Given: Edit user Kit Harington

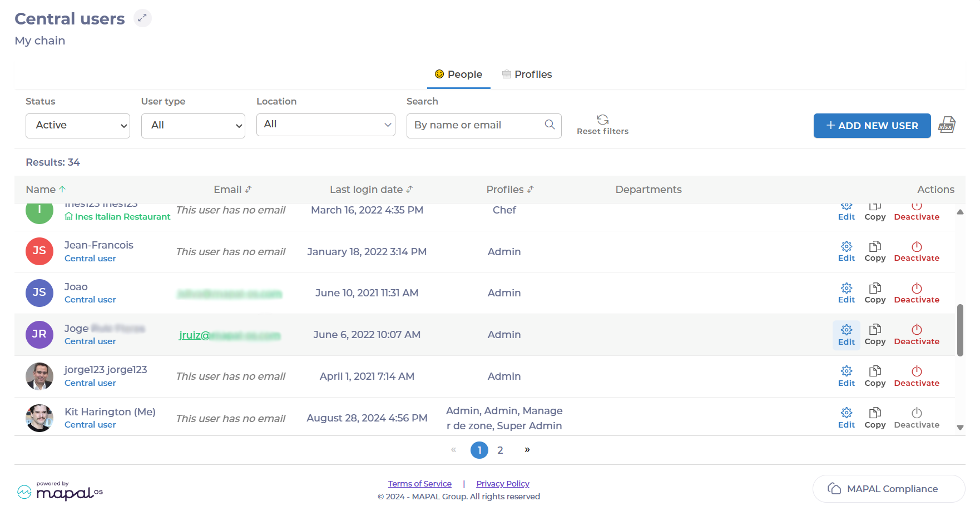Looking at the screenshot, I should (847, 418).
